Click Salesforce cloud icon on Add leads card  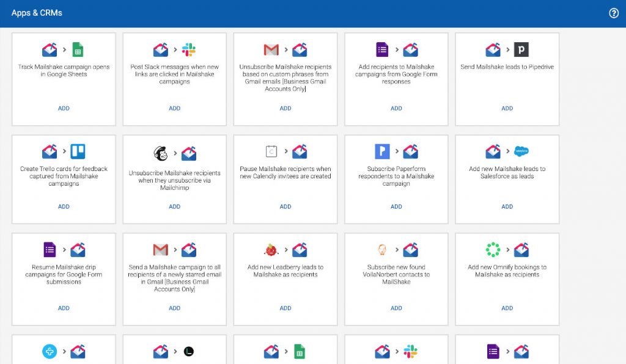point(521,151)
